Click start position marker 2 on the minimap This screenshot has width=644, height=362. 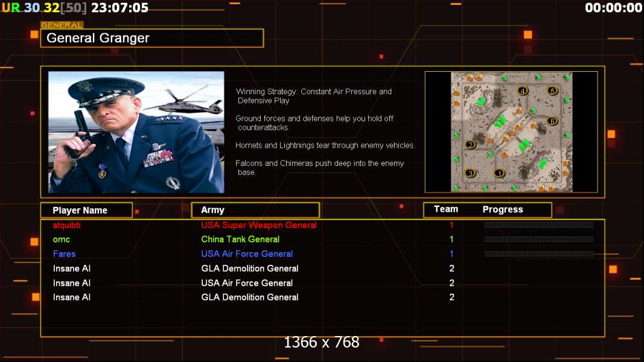[x=470, y=144]
